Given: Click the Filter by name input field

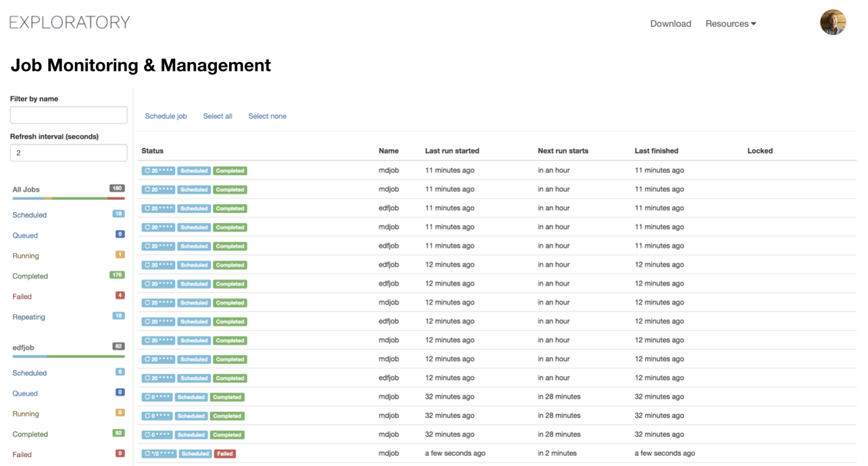Looking at the screenshot, I should point(68,115).
